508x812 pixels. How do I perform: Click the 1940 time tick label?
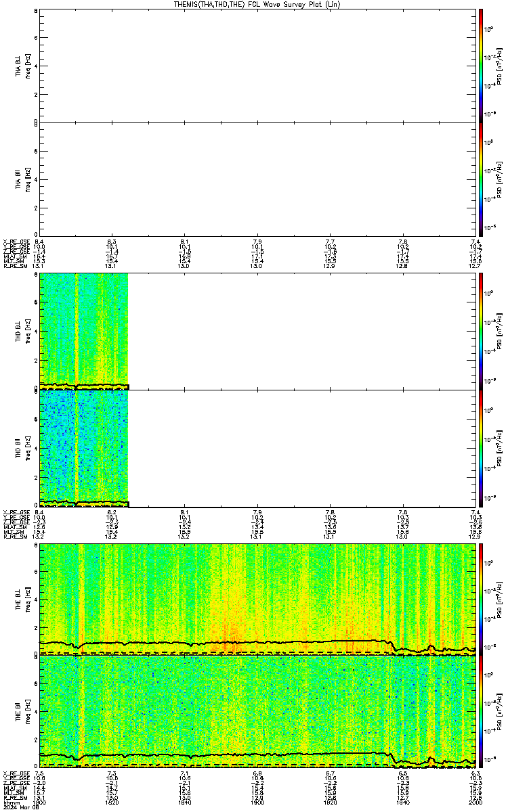[x=403, y=803]
